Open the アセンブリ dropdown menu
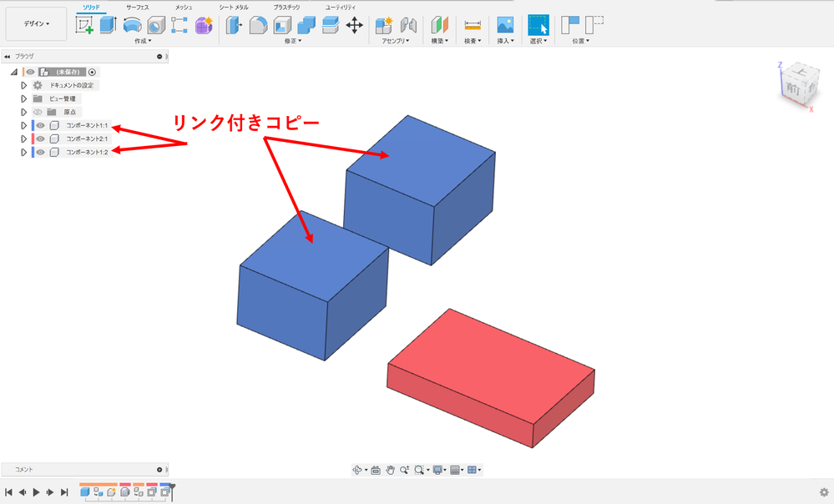 point(395,41)
